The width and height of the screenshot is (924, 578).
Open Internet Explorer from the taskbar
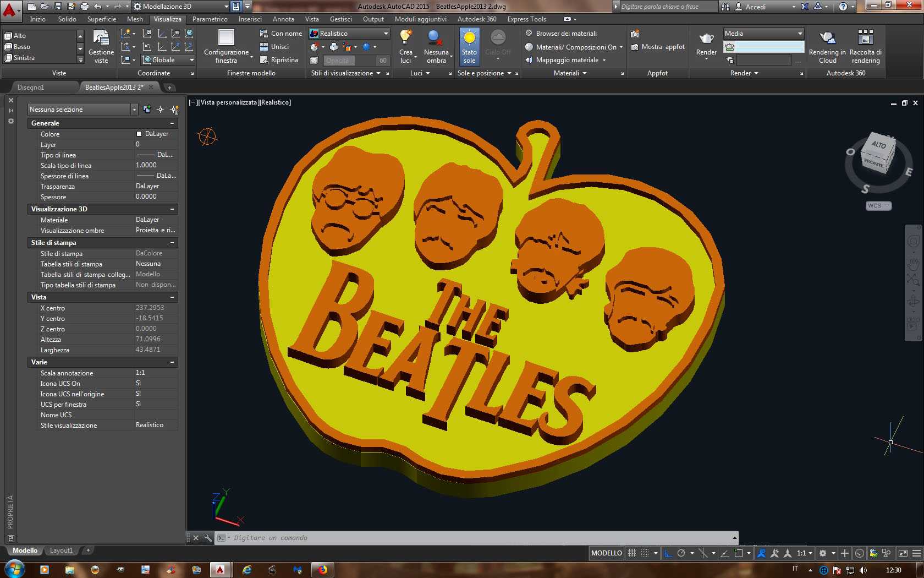coord(247,570)
